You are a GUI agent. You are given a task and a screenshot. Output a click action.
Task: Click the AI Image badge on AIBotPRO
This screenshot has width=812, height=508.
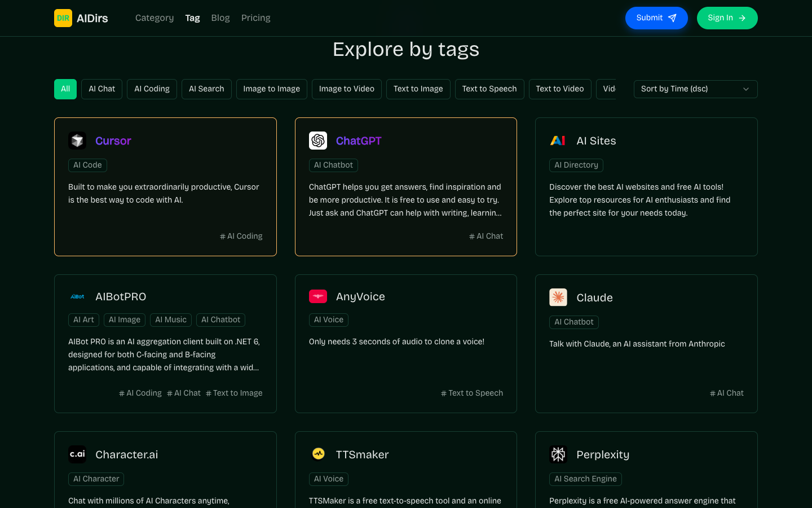pos(125,320)
